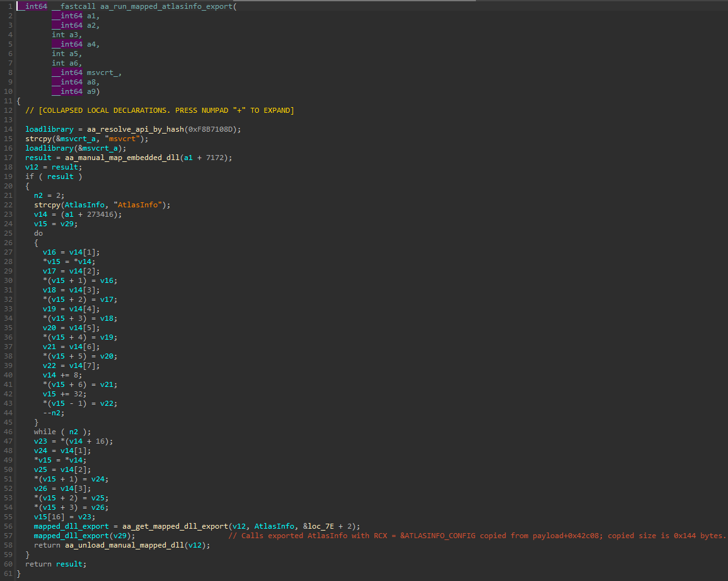Click the '*(v15 + 6) = v21;' statement
728x581 pixels.
coord(80,384)
